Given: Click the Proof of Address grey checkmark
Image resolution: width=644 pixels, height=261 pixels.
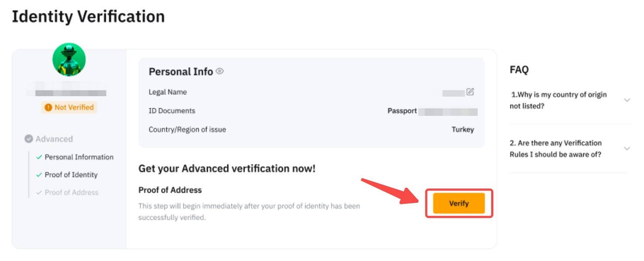Looking at the screenshot, I should pyautogui.click(x=39, y=192).
